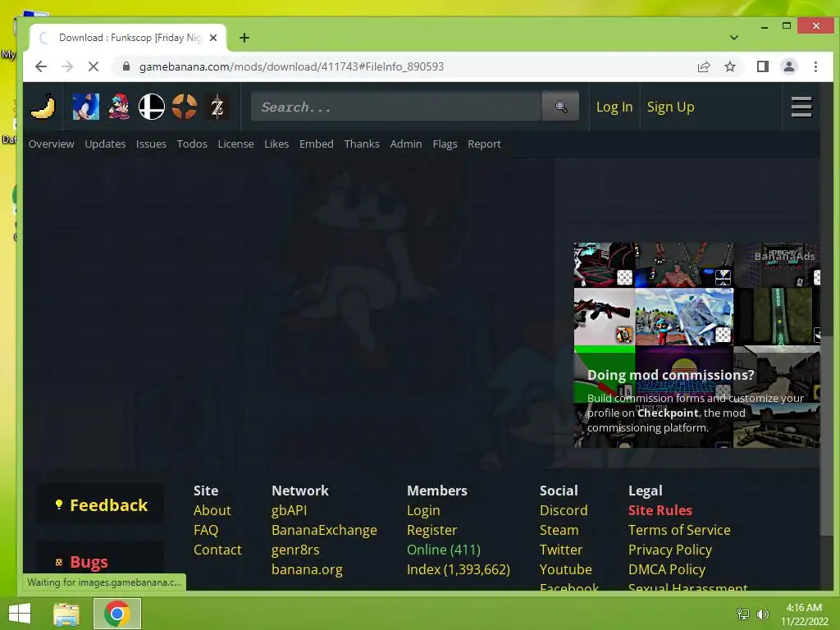Switch to the Updates tab

105,144
